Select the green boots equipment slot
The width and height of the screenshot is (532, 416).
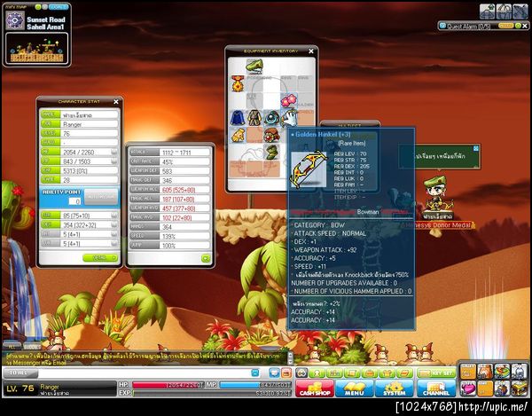[272, 152]
